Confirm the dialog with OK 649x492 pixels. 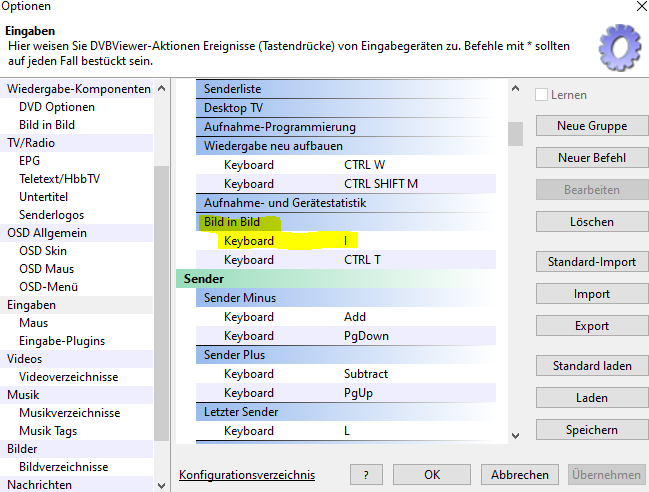(x=432, y=474)
